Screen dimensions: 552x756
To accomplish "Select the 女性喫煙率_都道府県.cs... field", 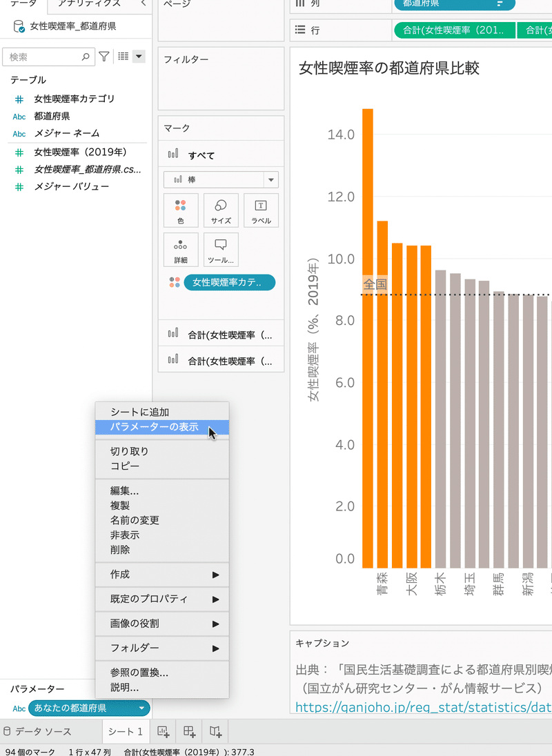I will [x=87, y=170].
